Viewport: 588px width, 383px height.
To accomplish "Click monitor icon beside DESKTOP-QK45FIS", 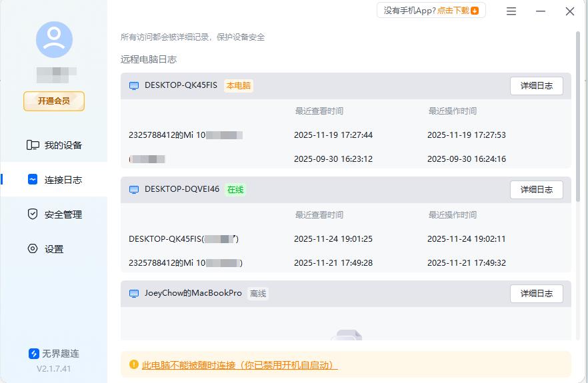I will coord(134,86).
